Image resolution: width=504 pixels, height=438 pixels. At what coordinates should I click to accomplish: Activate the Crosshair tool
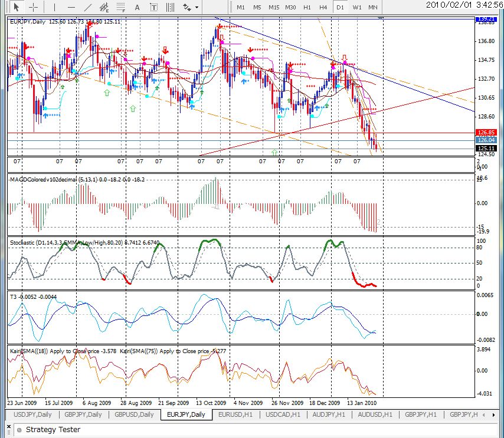(x=33, y=6)
